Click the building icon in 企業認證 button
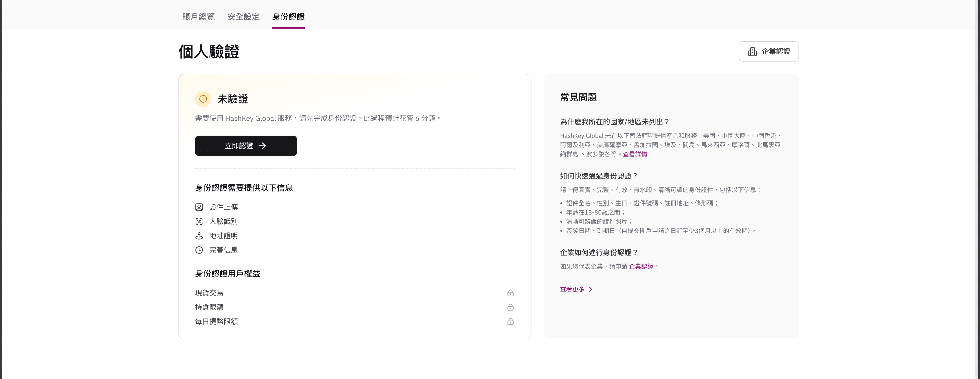 [x=752, y=51]
